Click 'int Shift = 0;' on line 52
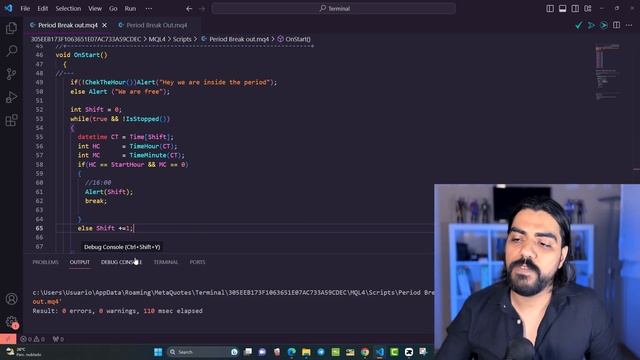 pos(96,109)
